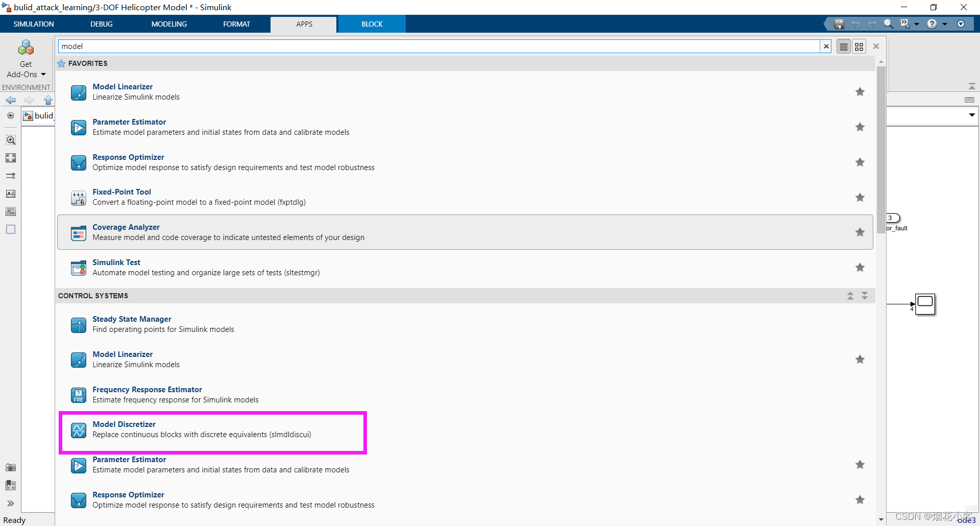Open the Model Discretizer icon

pyautogui.click(x=79, y=430)
